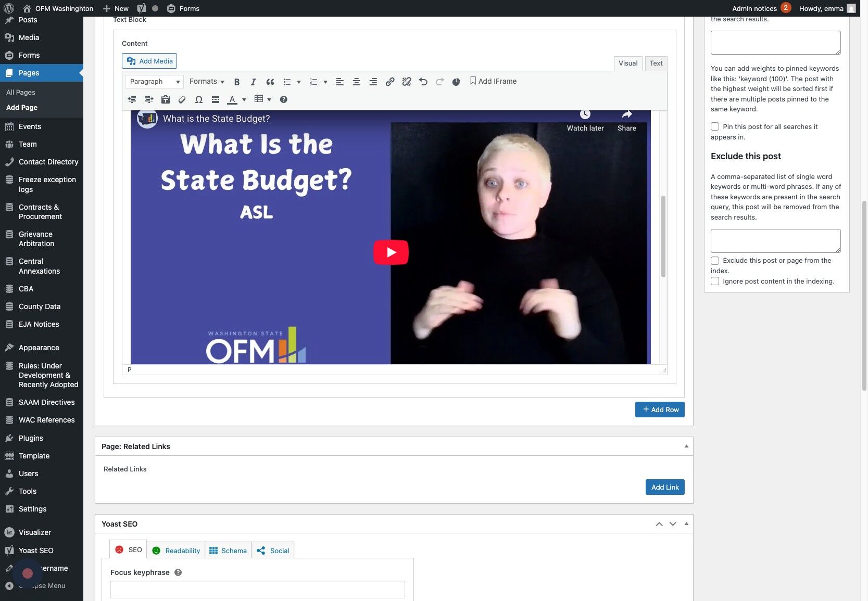This screenshot has height=601, width=868.
Task: Create a bulleted list
Action: pos(287,82)
